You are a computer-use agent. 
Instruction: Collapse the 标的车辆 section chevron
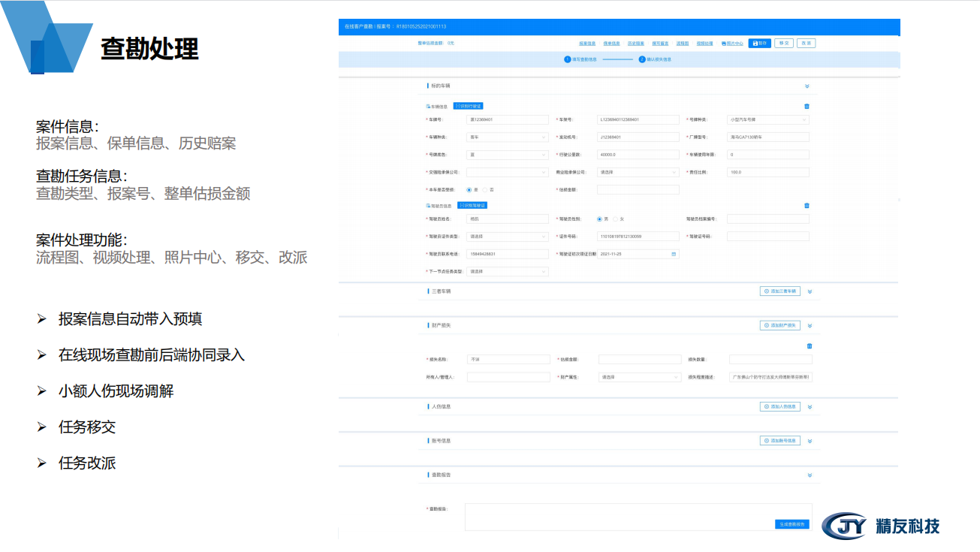(807, 86)
